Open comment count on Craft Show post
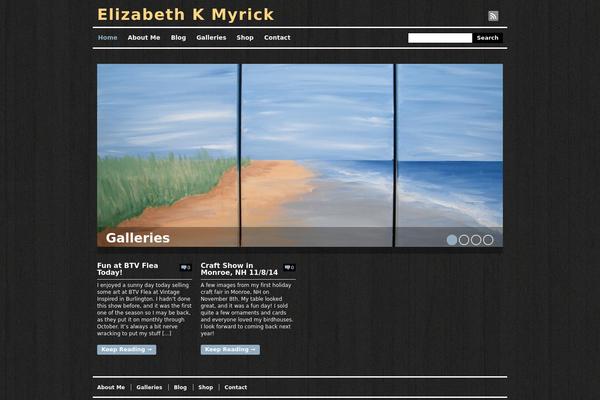Image resolution: width=600 pixels, height=400 pixels. (289, 268)
